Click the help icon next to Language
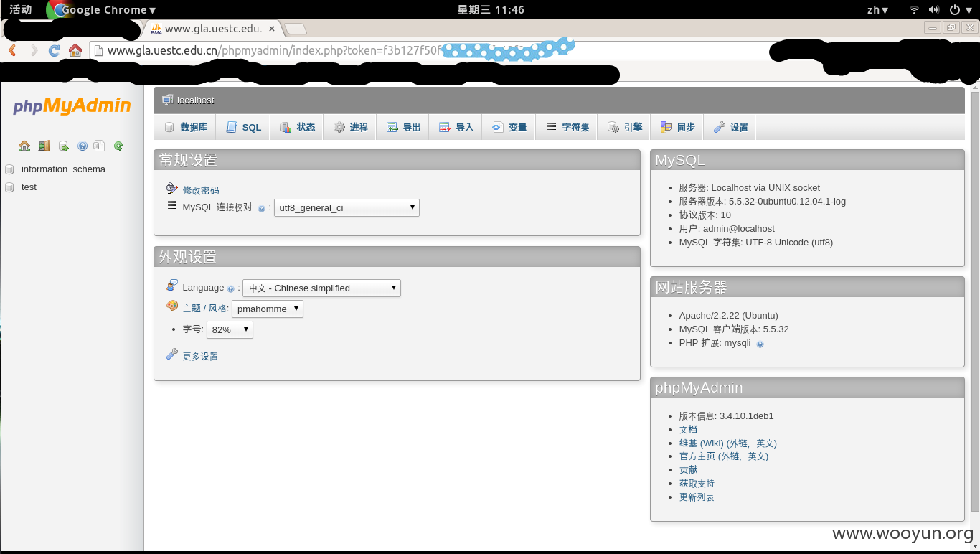Image resolution: width=980 pixels, height=554 pixels. pos(230,289)
